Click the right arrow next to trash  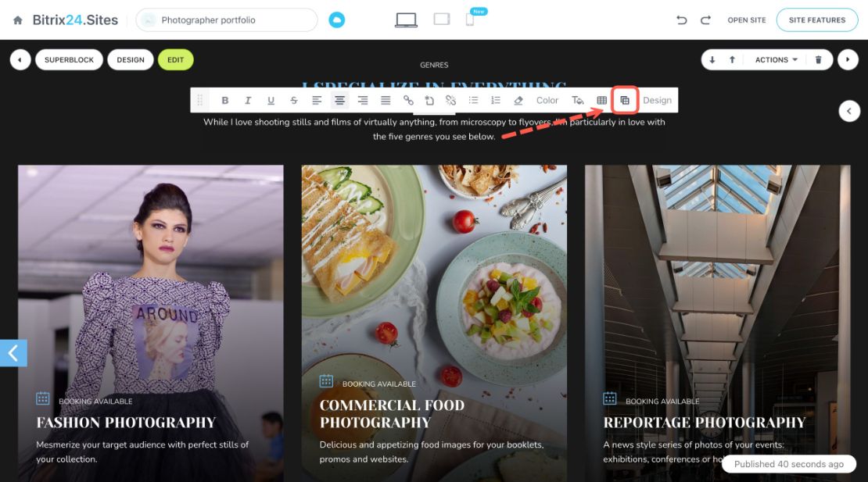(x=848, y=59)
